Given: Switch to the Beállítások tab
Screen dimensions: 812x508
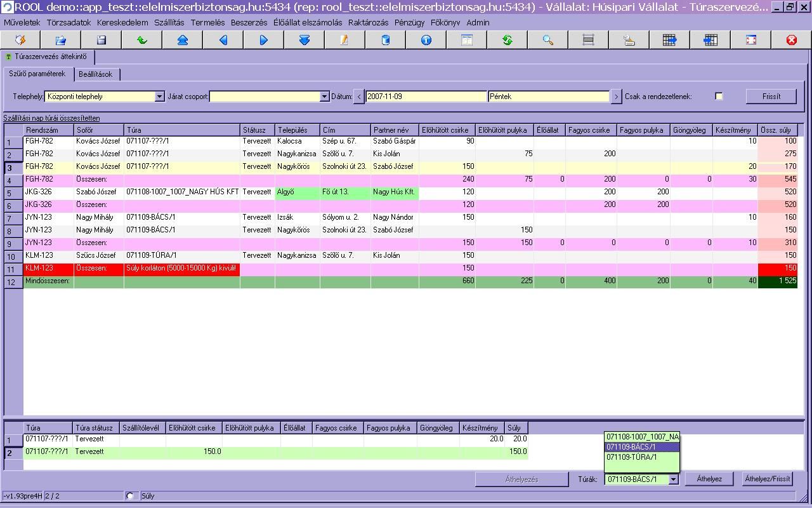Looking at the screenshot, I should coord(96,74).
